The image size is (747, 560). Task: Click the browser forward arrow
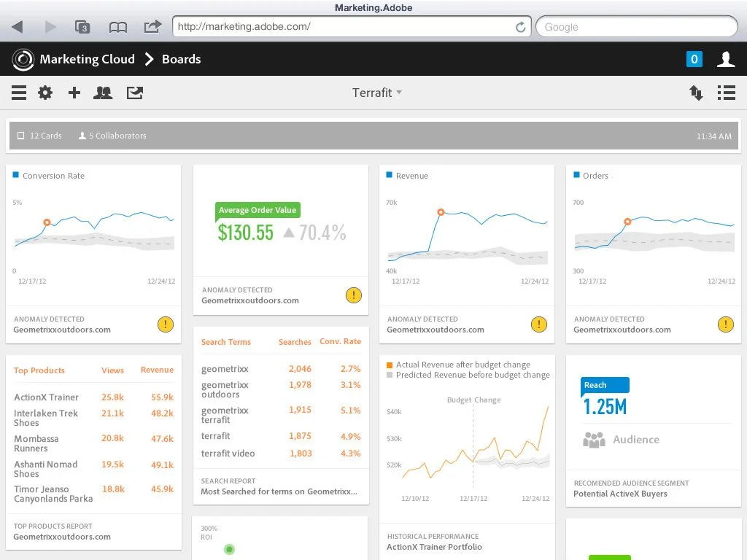pyautogui.click(x=50, y=27)
